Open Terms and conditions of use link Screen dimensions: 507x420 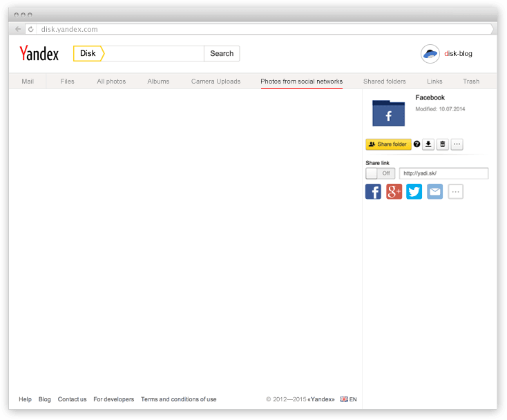click(178, 399)
